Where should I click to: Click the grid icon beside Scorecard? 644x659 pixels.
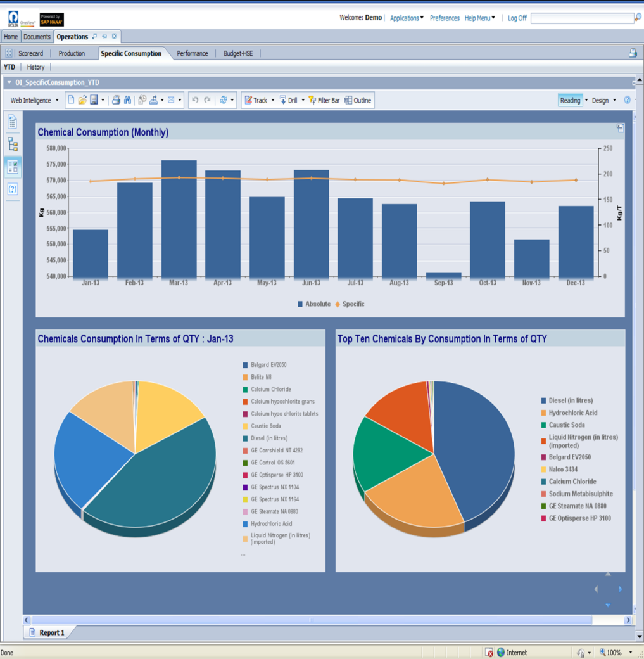point(8,53)
